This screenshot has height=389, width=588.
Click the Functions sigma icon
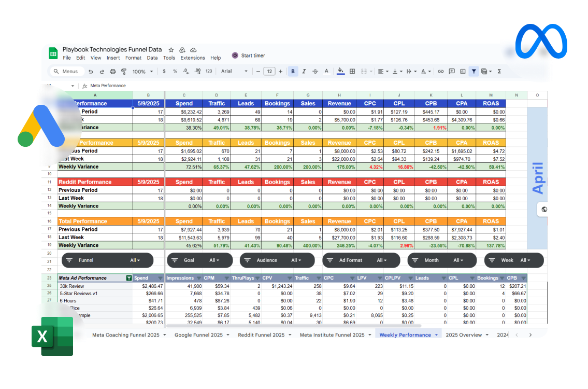(499, 72)
